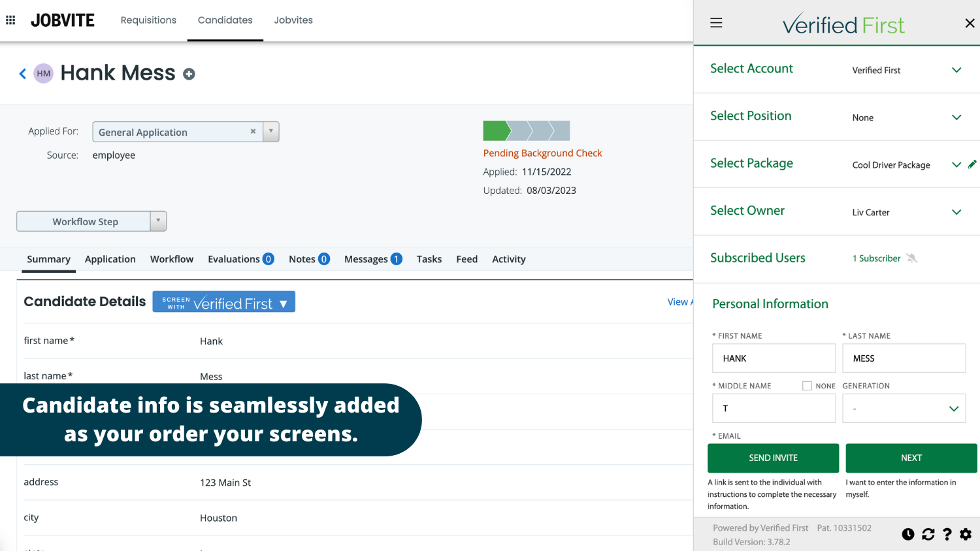Click the plus icon next to candidate name
The image size is (980, 551).
[x=189, y=74]
